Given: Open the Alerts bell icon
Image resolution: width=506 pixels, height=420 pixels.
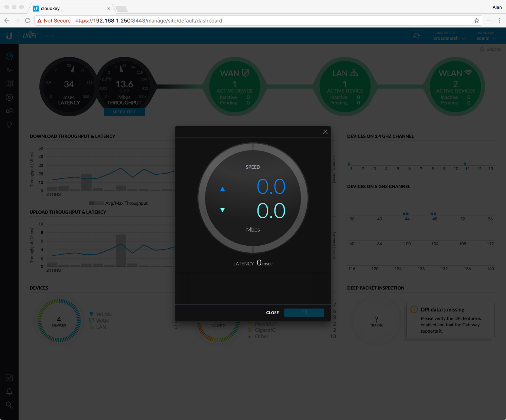Looking at the screenshot, I should point(9,391).
